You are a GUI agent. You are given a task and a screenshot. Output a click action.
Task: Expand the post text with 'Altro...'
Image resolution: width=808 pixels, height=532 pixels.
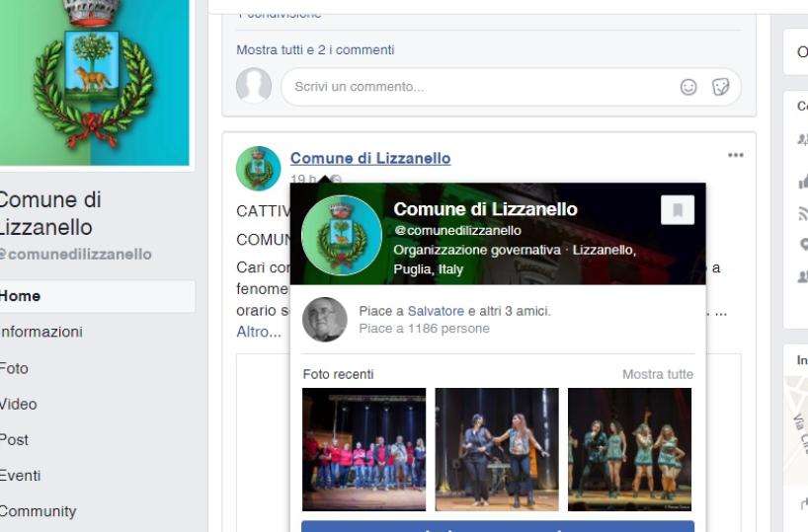point(259,332)
